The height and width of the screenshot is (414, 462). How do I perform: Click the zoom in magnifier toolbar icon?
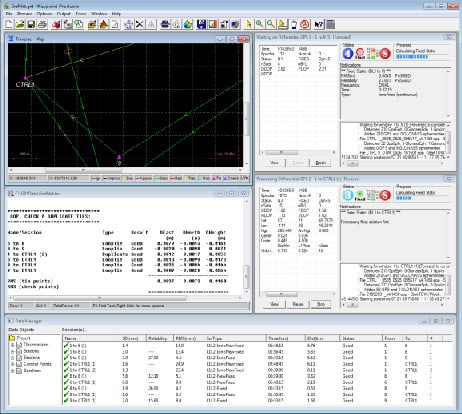(x=259, y=24)
